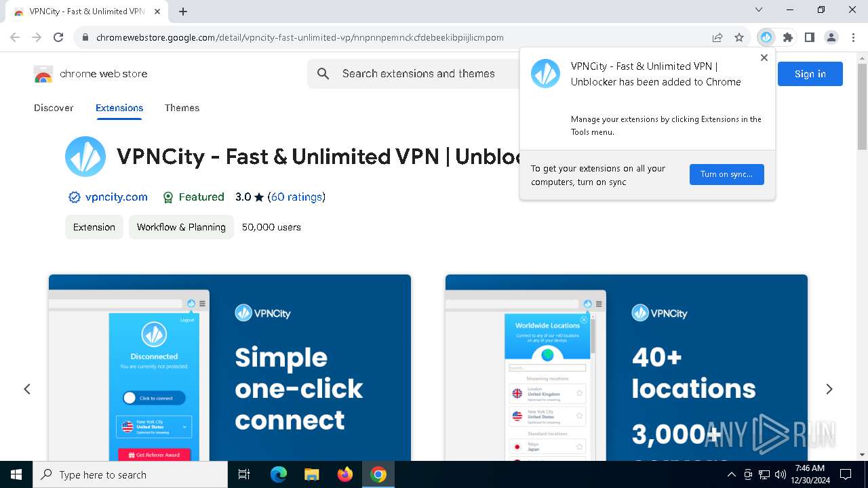
Task: Dismiss the extension added popup
Action: tap(764, 58)
